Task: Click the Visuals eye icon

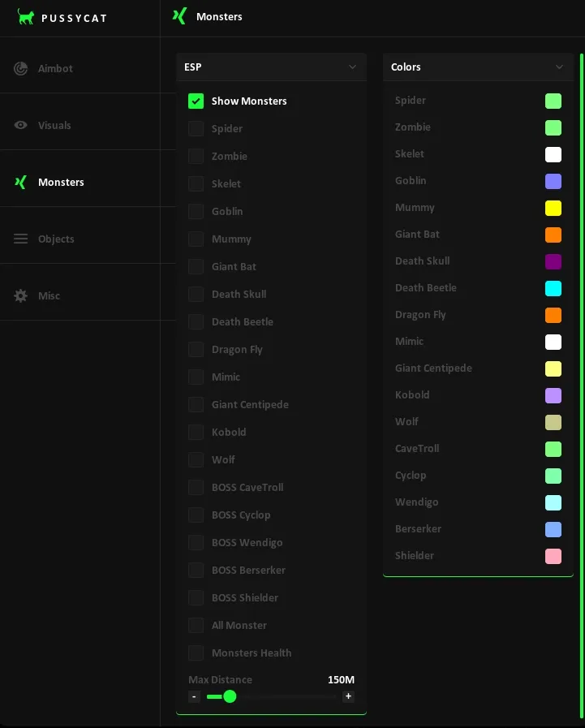Action: click(x=21, y=126)
